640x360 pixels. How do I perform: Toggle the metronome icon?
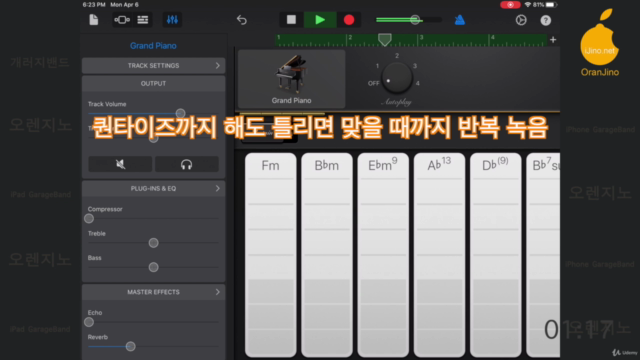[460, 20]
